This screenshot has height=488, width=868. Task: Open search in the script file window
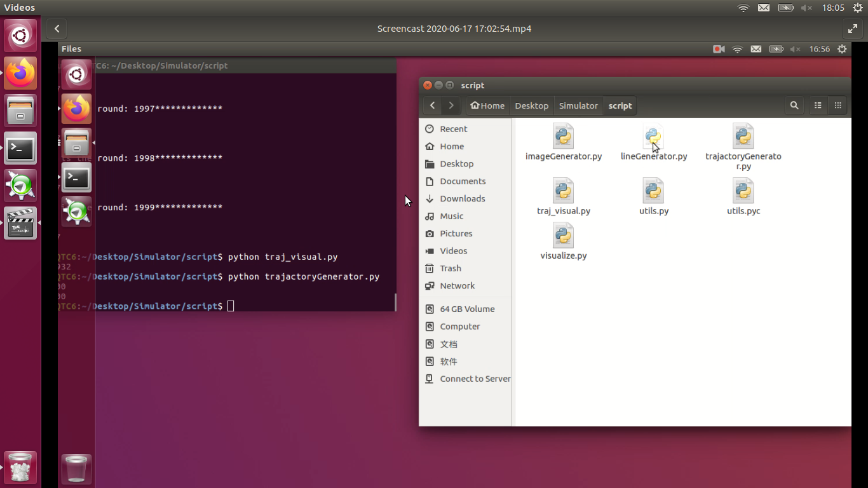tap(794, 105)
